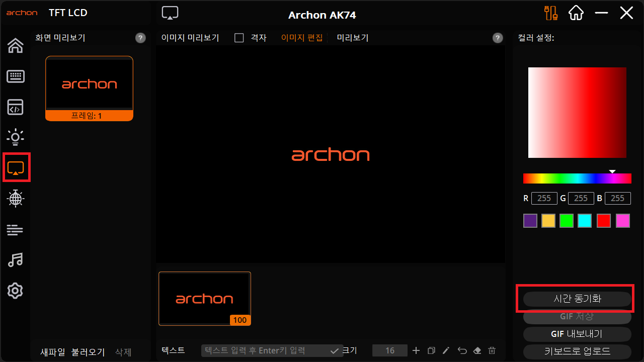This screenshot has width=644, height=362.
Task: Open the Home page in sidebar
Action: click(x=16, y=46)
